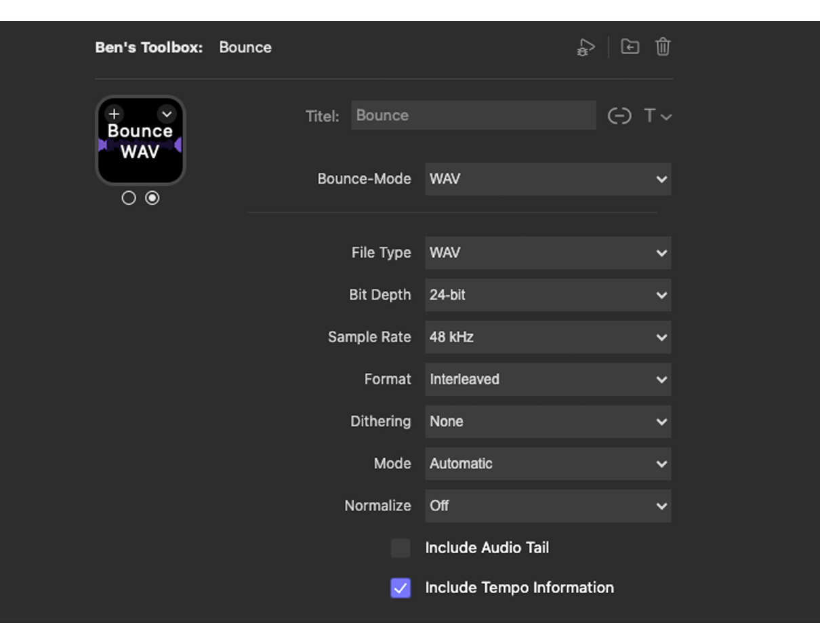Delete the action with trash icon
This screenshot has width=820, height=644.
(663, 47)
